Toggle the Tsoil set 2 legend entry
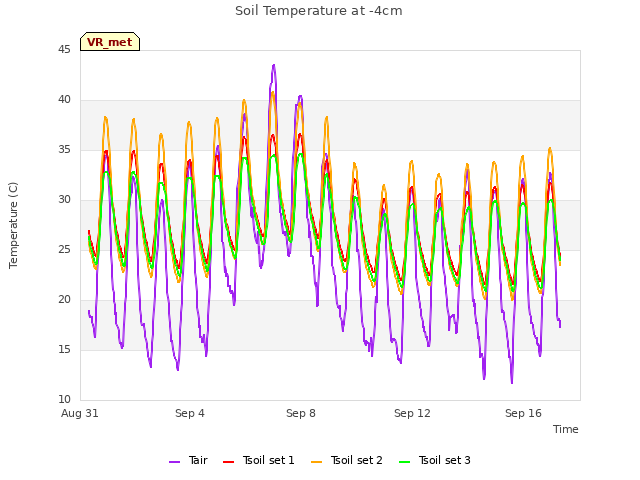 [x=347, y=460]
